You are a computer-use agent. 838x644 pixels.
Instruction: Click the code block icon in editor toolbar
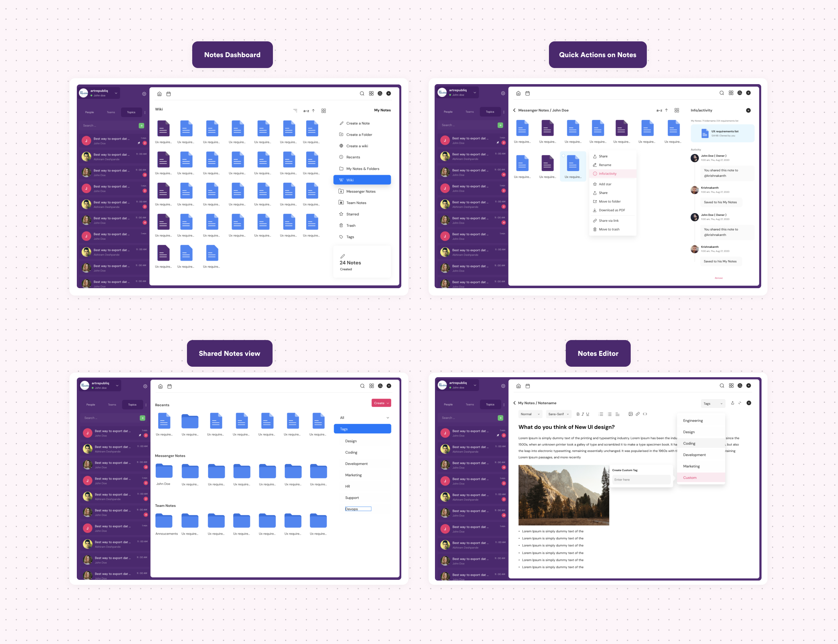coord(645,414)
